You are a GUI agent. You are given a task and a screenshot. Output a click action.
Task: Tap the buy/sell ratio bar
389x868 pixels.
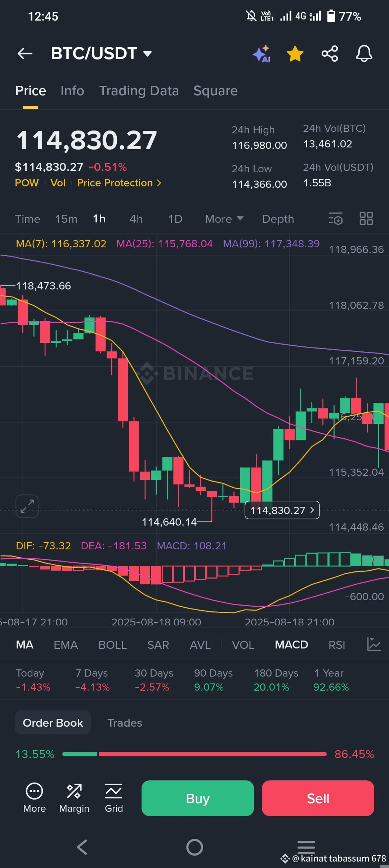[194, 754]
